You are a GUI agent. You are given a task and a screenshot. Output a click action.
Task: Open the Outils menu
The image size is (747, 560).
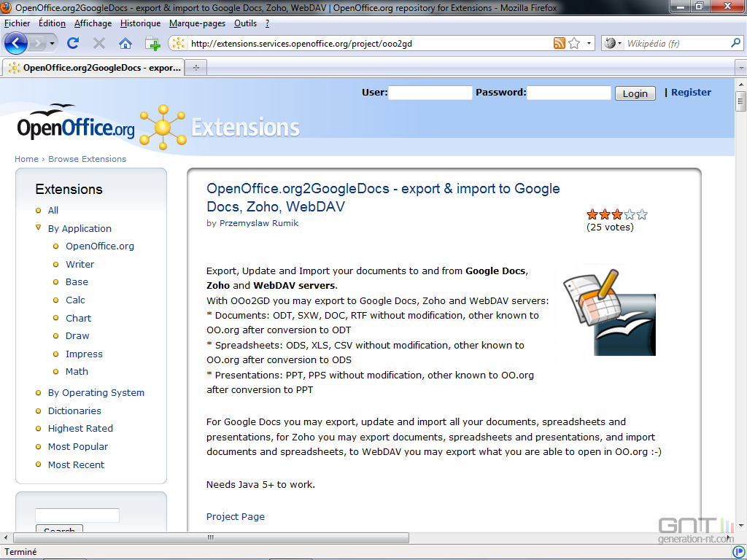(x=245, y=23)
